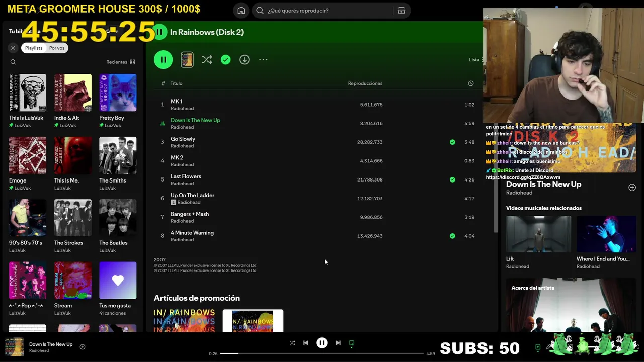Toggle saved checkmark on Last Flowers
The height and width of the screenshot is (362, 644).
pos(452,179)
